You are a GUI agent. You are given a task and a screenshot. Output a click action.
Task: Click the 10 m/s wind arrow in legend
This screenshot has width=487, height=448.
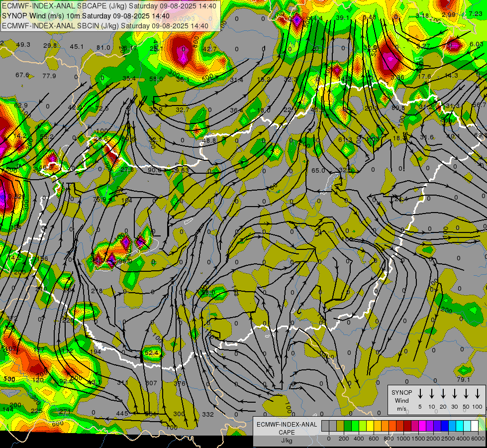(432, 393)
